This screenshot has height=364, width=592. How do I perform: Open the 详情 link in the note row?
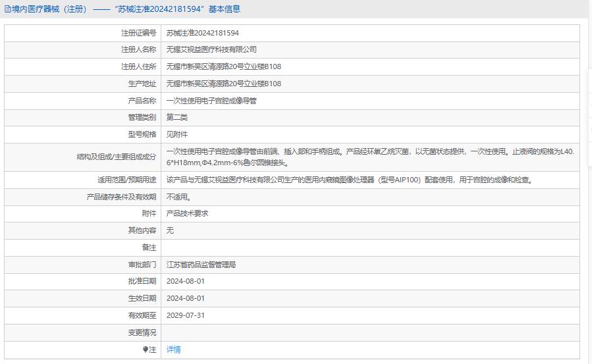pos(173,350)
